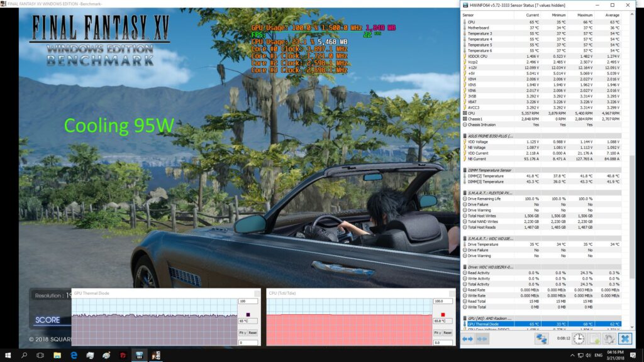Image resolution: width=644 pixels, height=362 pixels.
Task: Open the HWiNFO taskbar icon
Action: (x=139, y=355)
